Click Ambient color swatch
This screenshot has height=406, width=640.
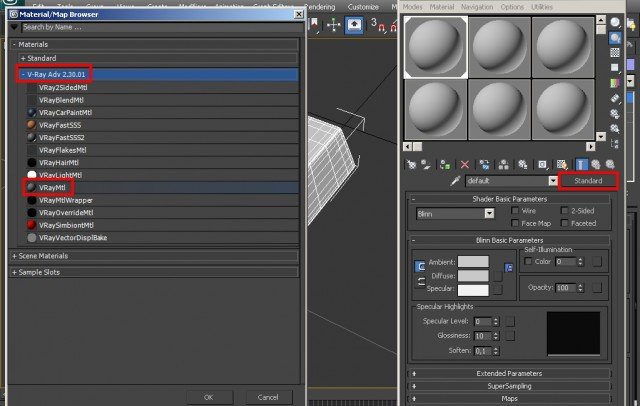(x=473, y=262)
